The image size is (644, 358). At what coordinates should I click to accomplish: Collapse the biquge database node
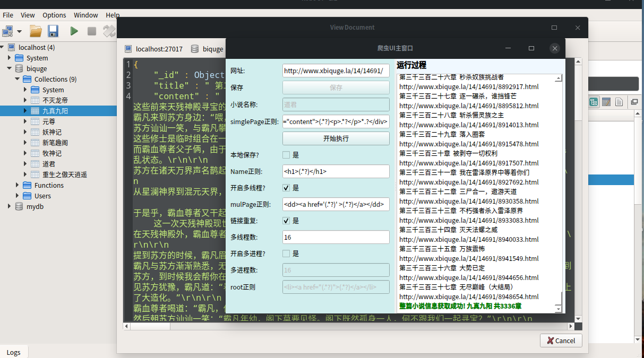tap(10, 68)
